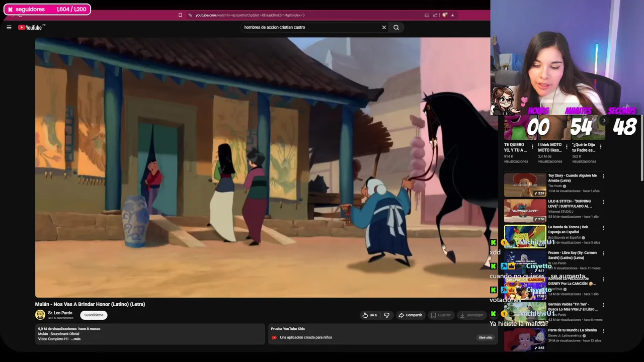The height and width of the screenshot is (362, 644).
Task: Click the Brave rewards triangle icon
Action: coord(452,15)
